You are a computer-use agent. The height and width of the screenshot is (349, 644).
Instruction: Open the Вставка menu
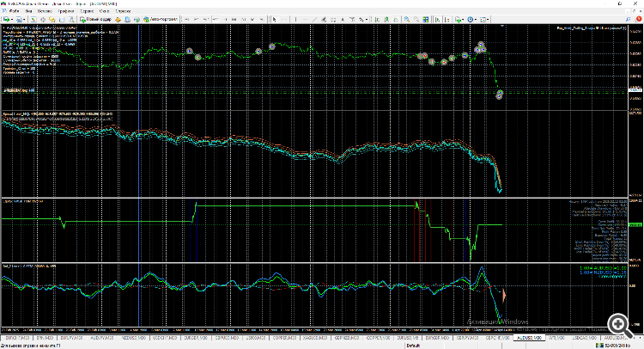[x=45, y=11]
